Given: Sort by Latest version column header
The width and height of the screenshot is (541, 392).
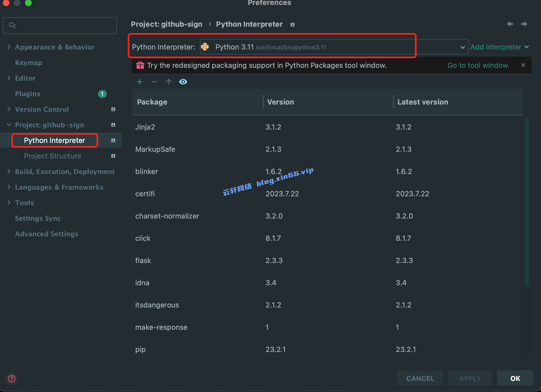Looking at the screenshot, I should click(458, 102).
